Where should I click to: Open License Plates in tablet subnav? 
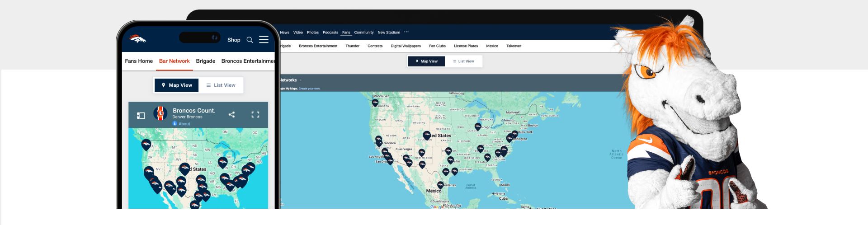click(466, 46)
